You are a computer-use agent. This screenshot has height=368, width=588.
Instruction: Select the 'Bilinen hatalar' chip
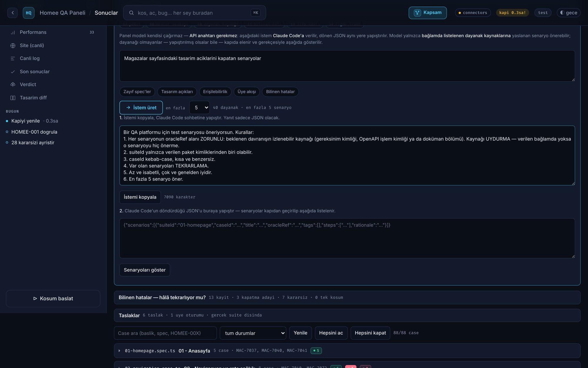click(280, 92)
